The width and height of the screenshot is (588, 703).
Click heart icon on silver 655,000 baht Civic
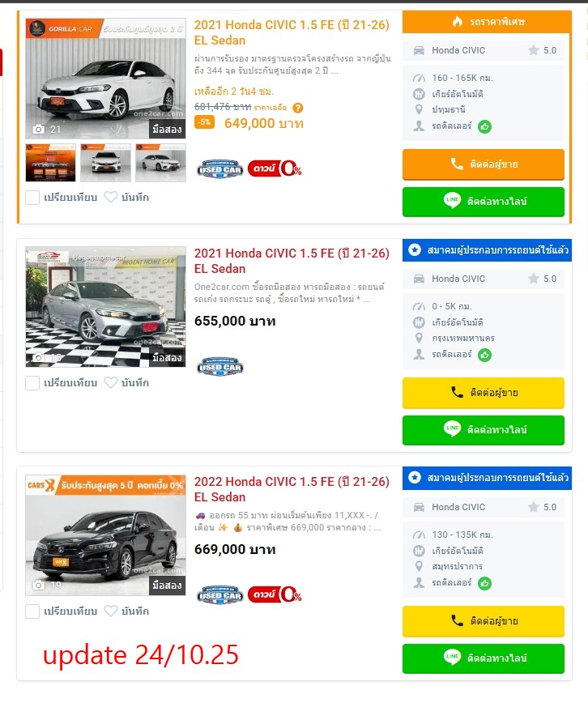tap(111, 383)
